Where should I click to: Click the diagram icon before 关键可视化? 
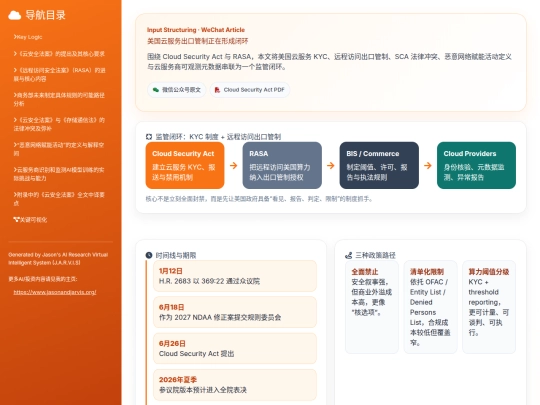pos(16,219)
